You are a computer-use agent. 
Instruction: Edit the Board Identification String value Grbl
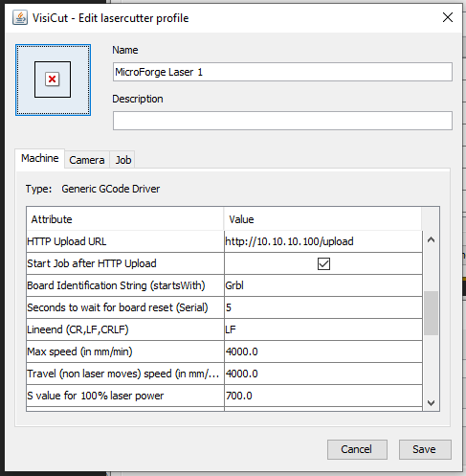click(x=323, y=285)
